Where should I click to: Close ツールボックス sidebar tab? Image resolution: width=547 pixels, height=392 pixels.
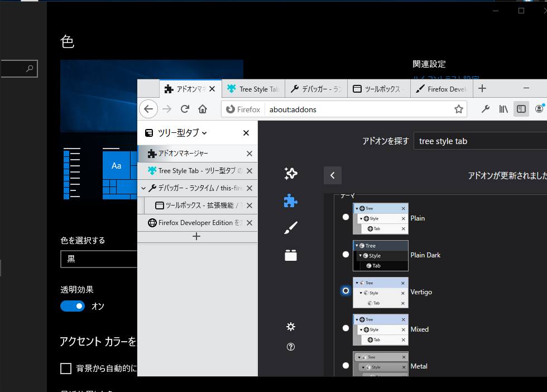(249, 205)
